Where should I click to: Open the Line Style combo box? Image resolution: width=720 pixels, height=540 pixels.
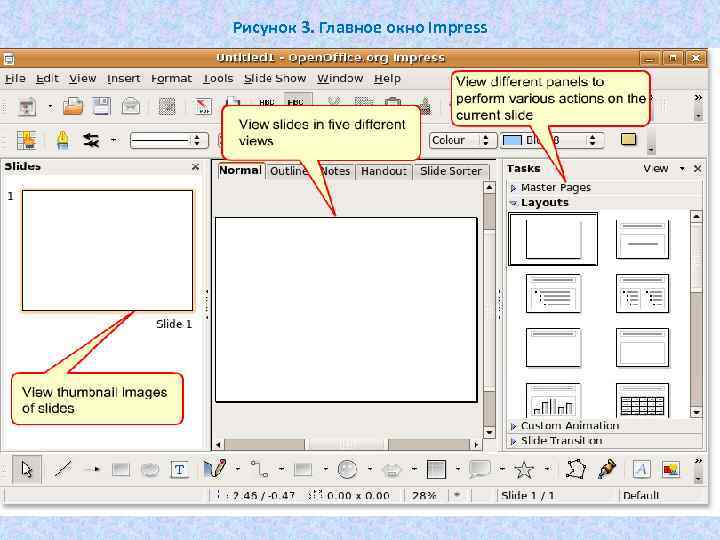coord(169,140)
